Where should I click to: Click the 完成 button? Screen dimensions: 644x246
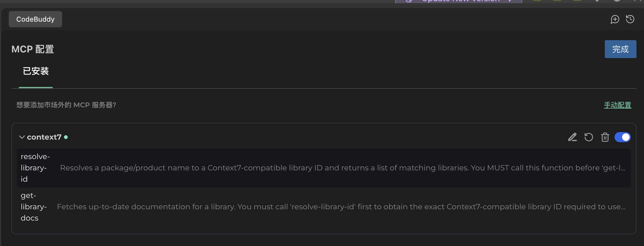[620, 49]
